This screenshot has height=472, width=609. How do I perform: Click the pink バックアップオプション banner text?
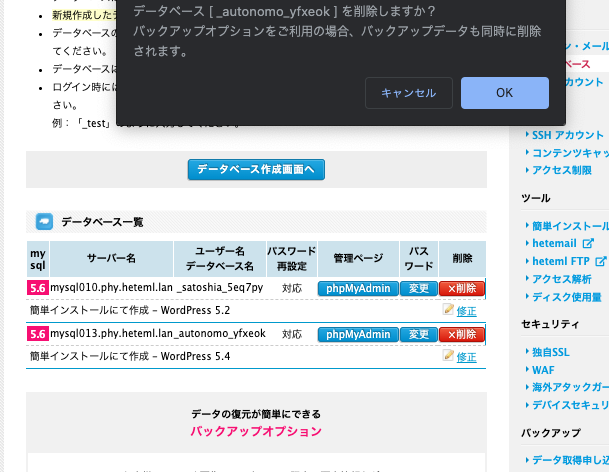(x=256, y=432)
